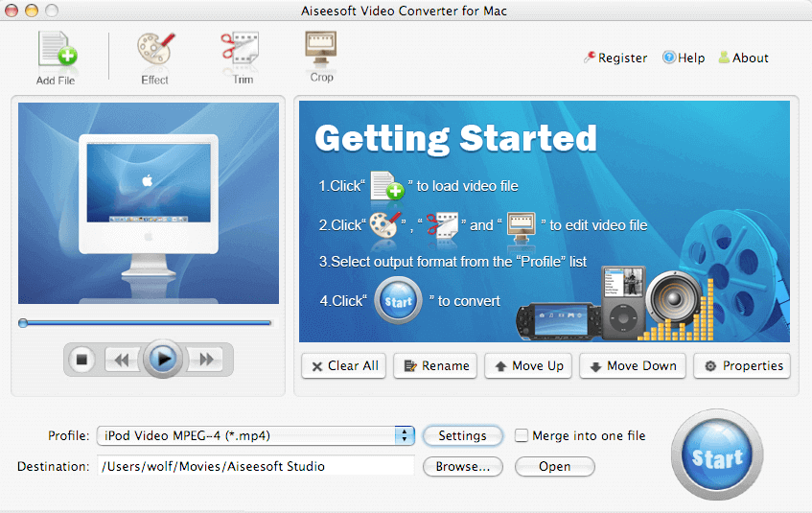Click Browse... to choose destination
This screenshot has width=812, height=513.
[463, 466]
